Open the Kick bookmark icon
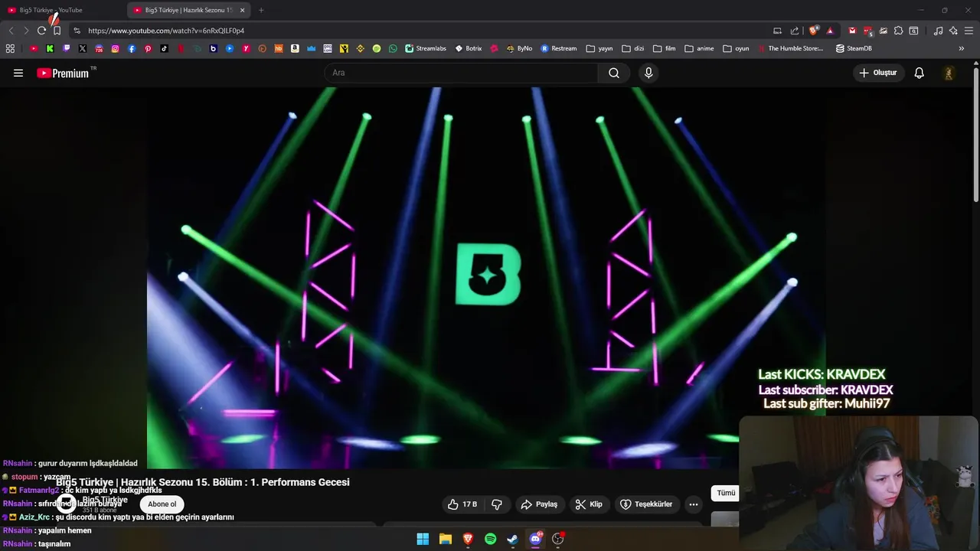The width and height of the screenshot is (980, 551). pos(50,48)
